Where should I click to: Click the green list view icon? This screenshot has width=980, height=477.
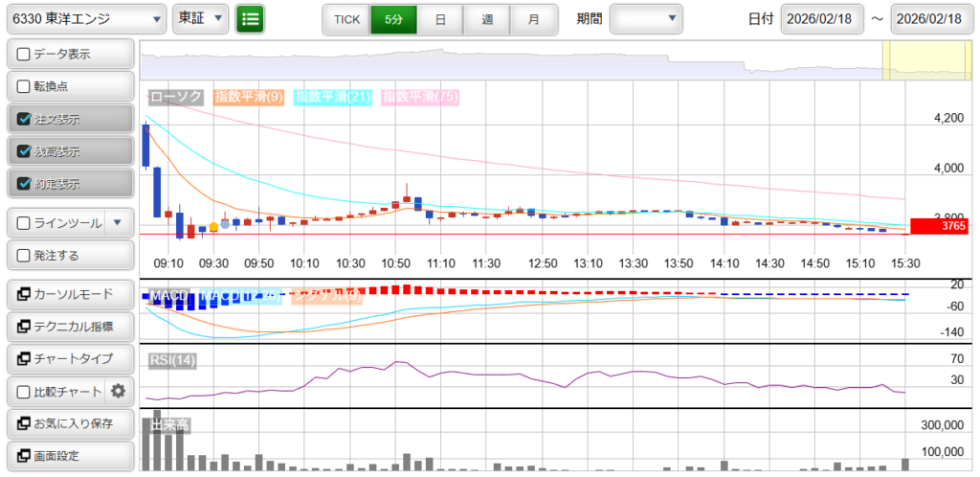point(250,18)
